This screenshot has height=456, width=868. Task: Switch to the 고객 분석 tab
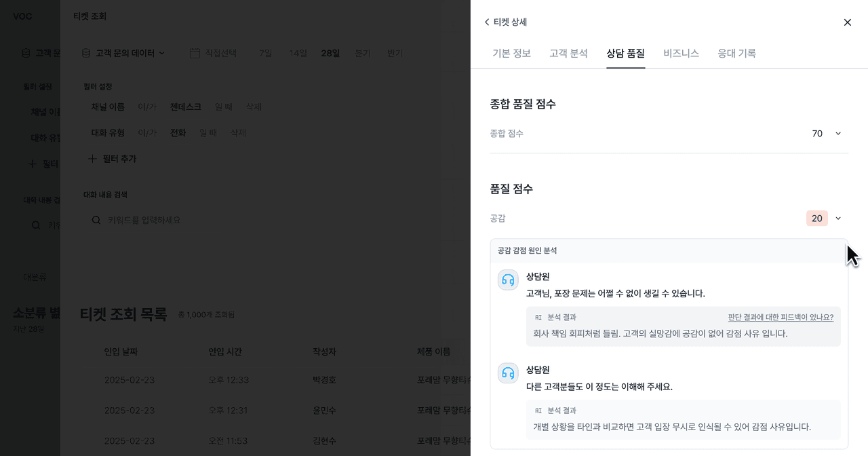tap(568, 53)
